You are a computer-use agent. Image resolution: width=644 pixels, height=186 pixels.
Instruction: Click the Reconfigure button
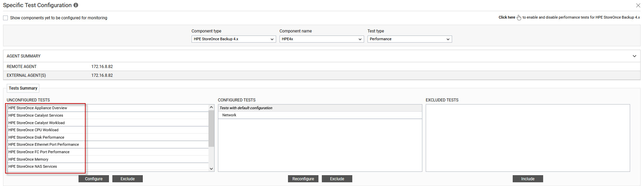coord(303,179)
